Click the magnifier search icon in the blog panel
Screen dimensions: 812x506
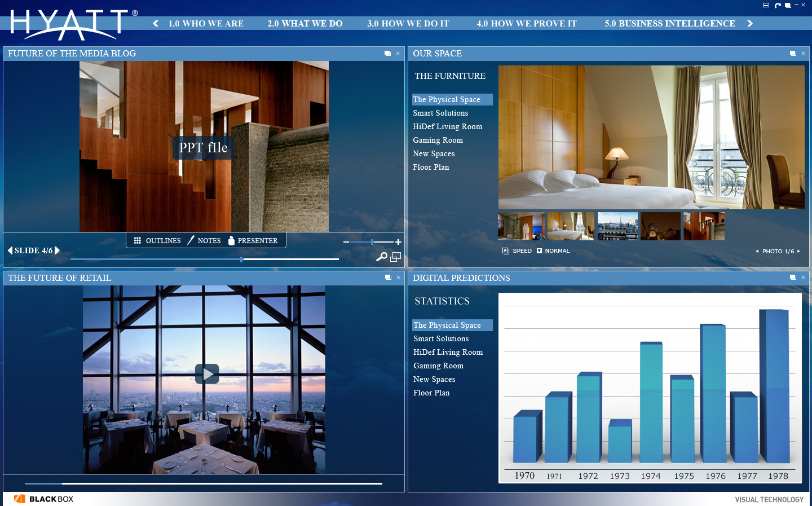(x=382, y=257)
